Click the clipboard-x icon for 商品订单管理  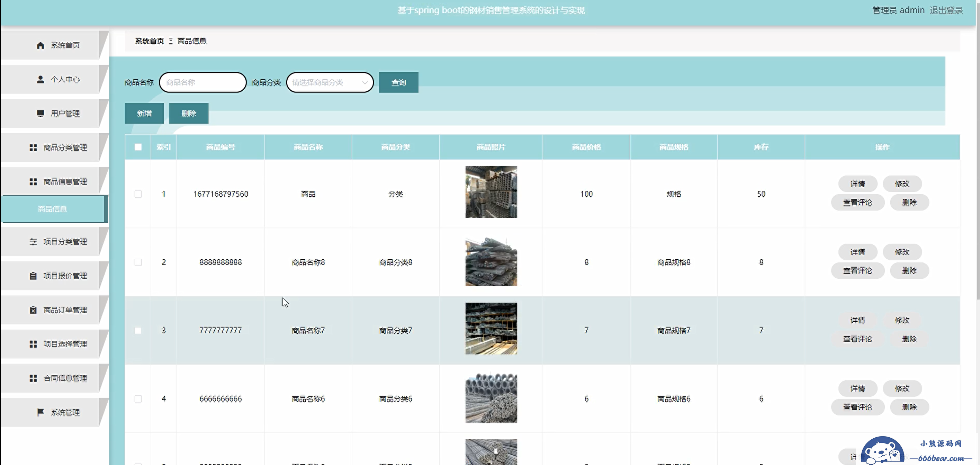point(33,310)
